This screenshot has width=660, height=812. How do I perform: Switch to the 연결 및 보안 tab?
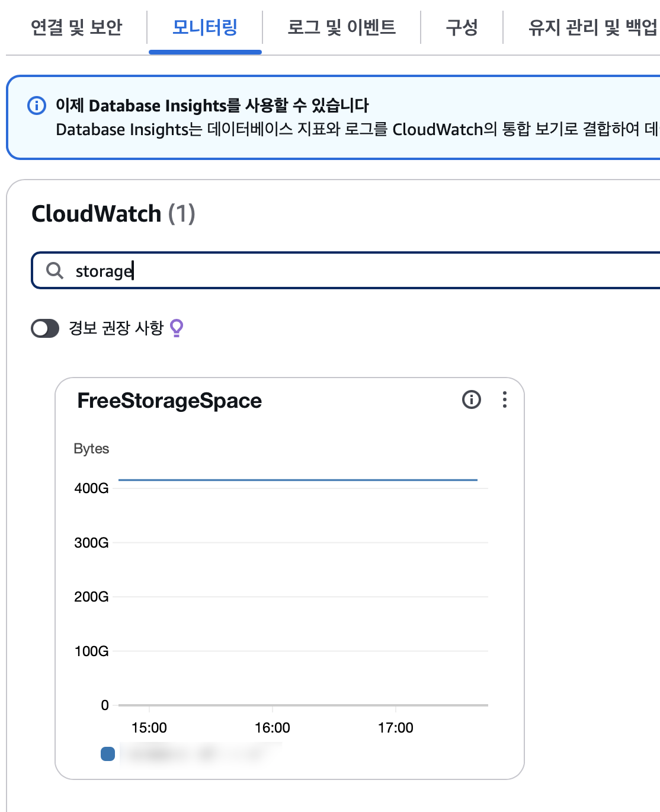pos(76,27)
